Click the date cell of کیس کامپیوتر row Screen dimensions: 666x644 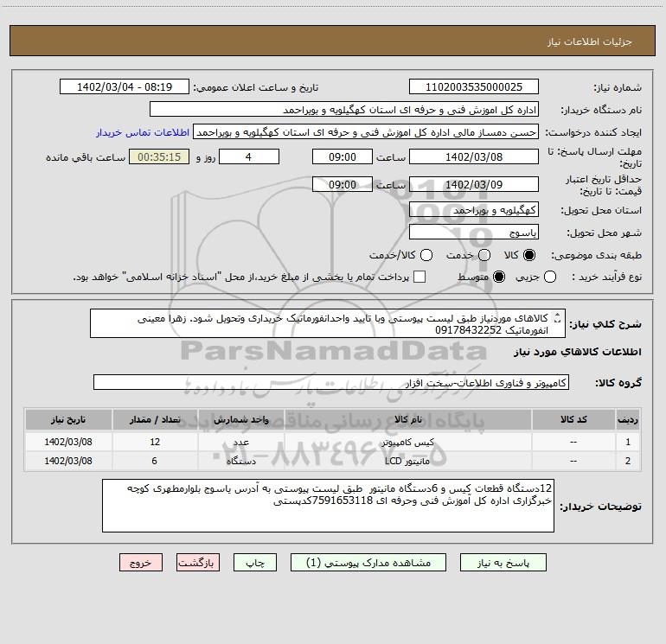pyautogui.click(x=68, y=442)
